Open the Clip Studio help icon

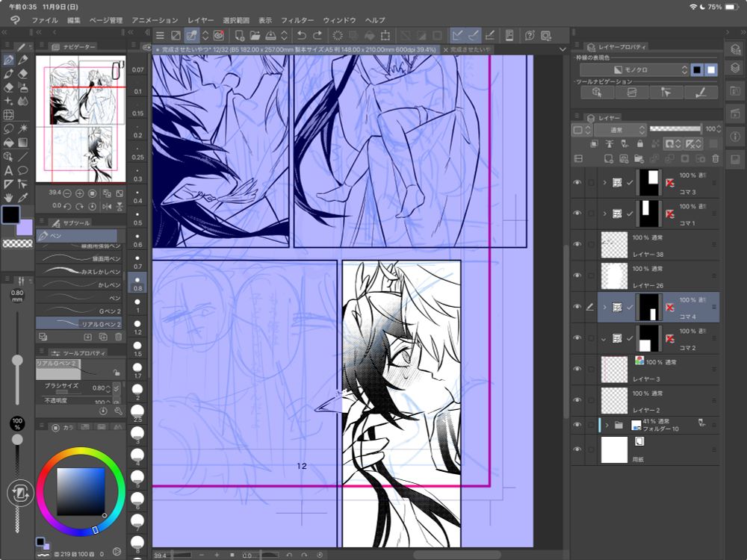click(x=530, y=35)
